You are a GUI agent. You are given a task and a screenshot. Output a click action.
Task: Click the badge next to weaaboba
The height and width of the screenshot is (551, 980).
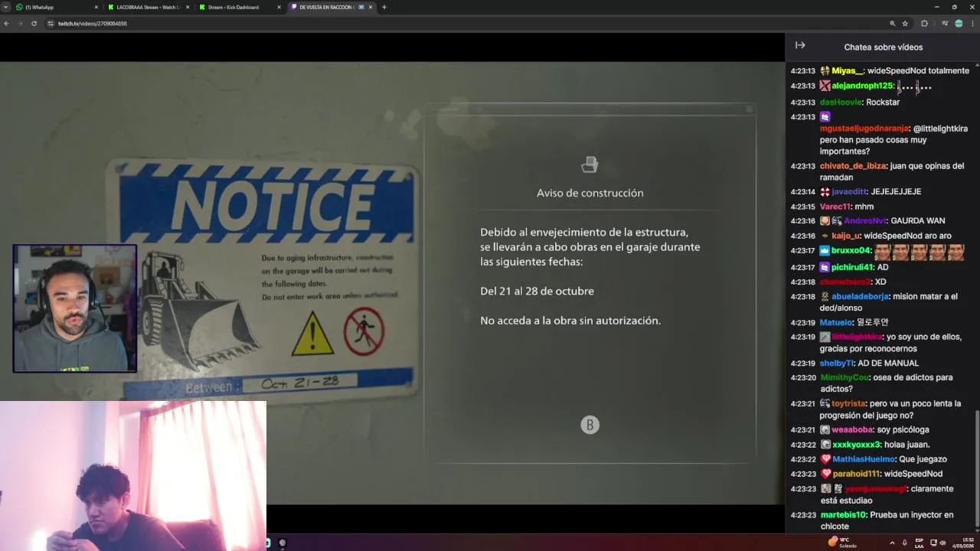point(825,430)
